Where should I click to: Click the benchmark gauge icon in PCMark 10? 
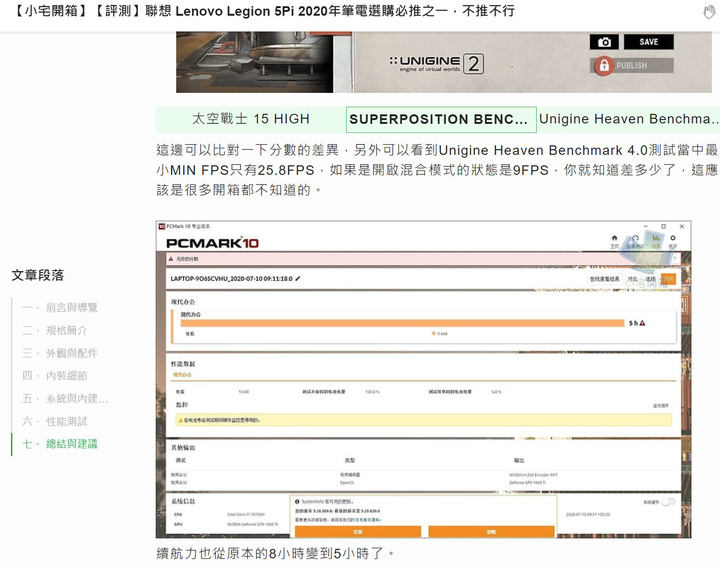tap(636, 239)
